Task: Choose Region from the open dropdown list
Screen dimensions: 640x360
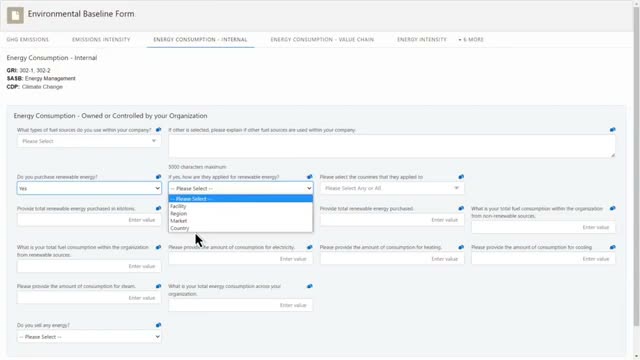Action: pyautogui.click(x=240, y=213)
